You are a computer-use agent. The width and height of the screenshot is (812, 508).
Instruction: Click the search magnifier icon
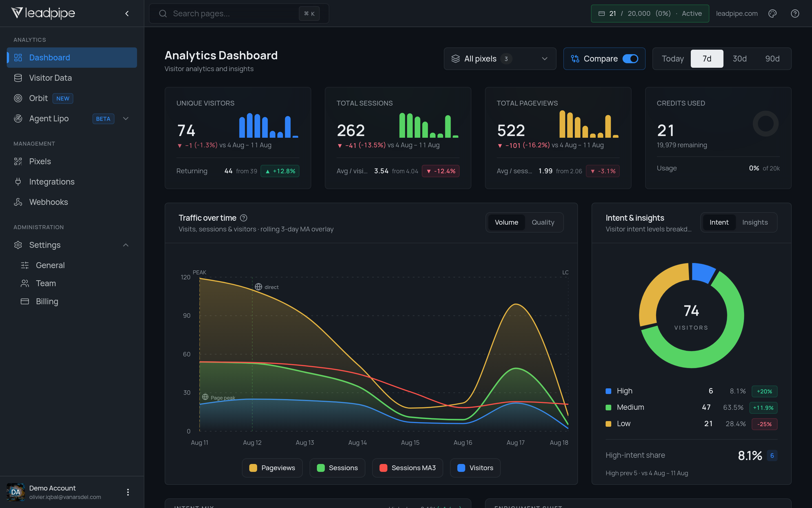pyautogui.click(x=163, y=14)
